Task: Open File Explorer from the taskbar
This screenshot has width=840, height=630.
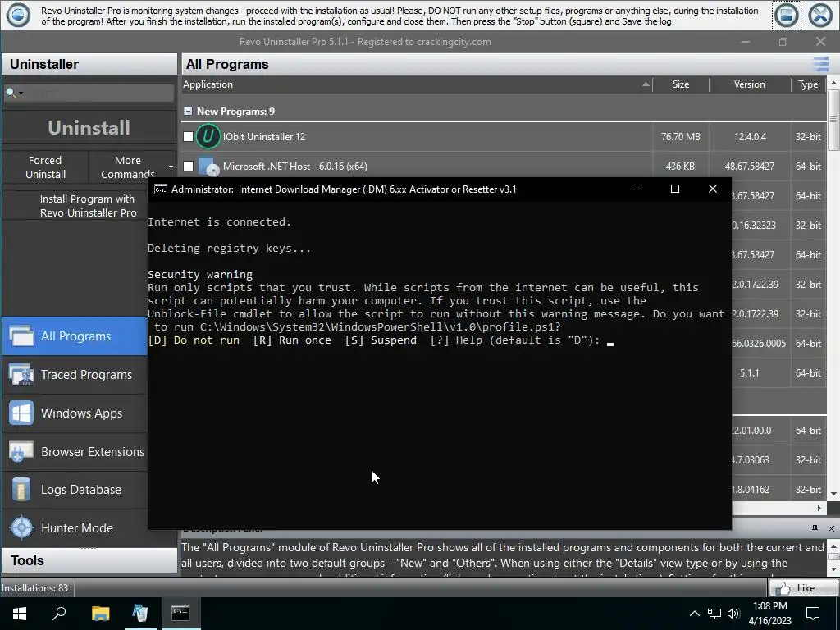Action: tap(100, 614)
